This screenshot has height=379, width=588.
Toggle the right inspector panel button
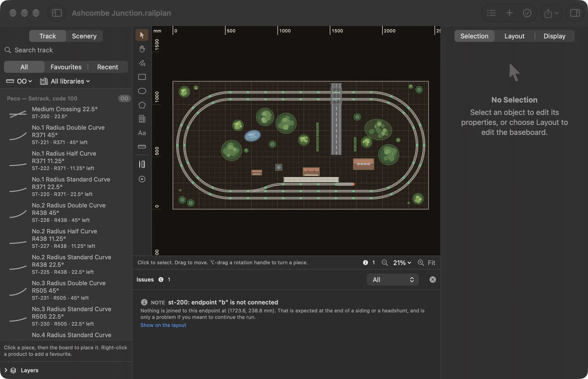click(575, 13)
